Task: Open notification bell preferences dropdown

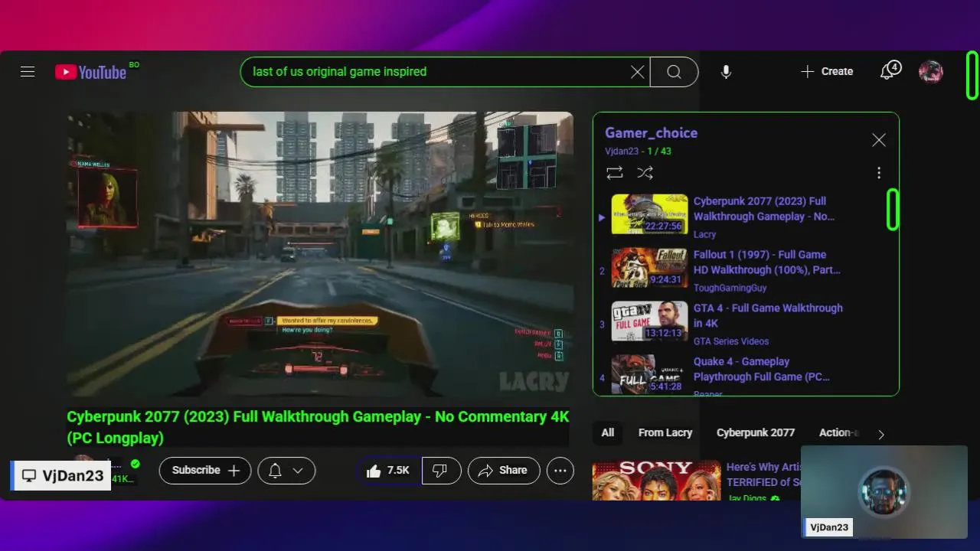Action: [x=286, y=471]
